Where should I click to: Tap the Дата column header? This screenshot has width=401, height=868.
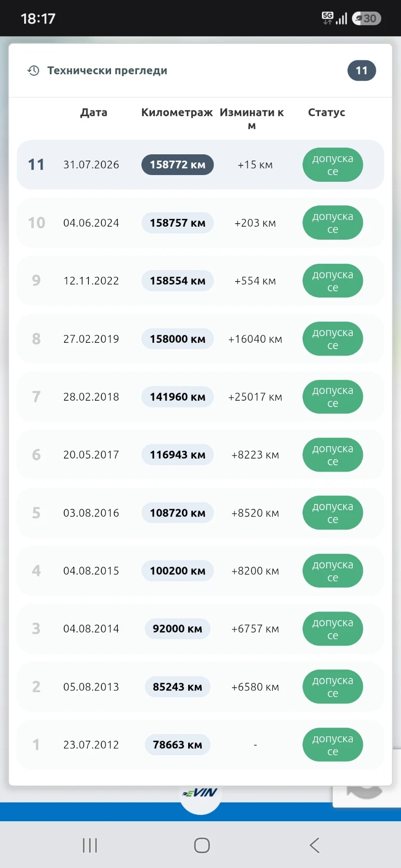(x=94, y=112)
